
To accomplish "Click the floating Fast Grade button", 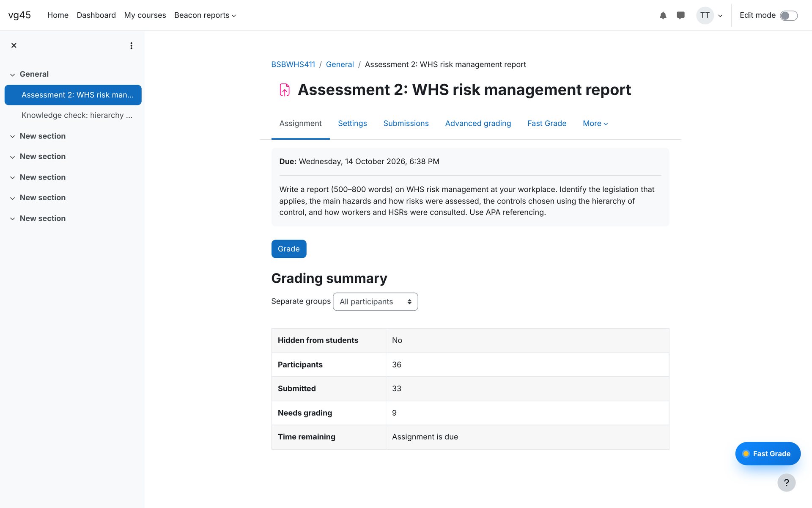I will (x=768, y=454).
